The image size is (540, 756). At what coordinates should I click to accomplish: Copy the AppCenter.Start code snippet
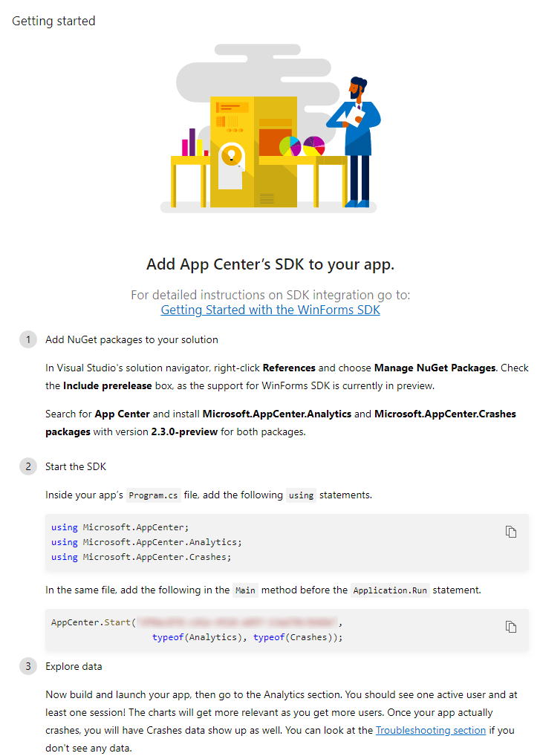tap(511, 627)
